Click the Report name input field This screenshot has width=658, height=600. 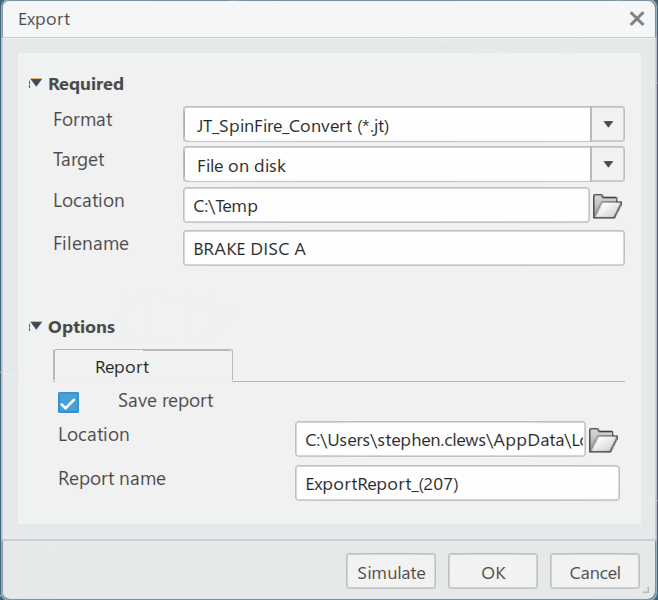coord(457,483)
